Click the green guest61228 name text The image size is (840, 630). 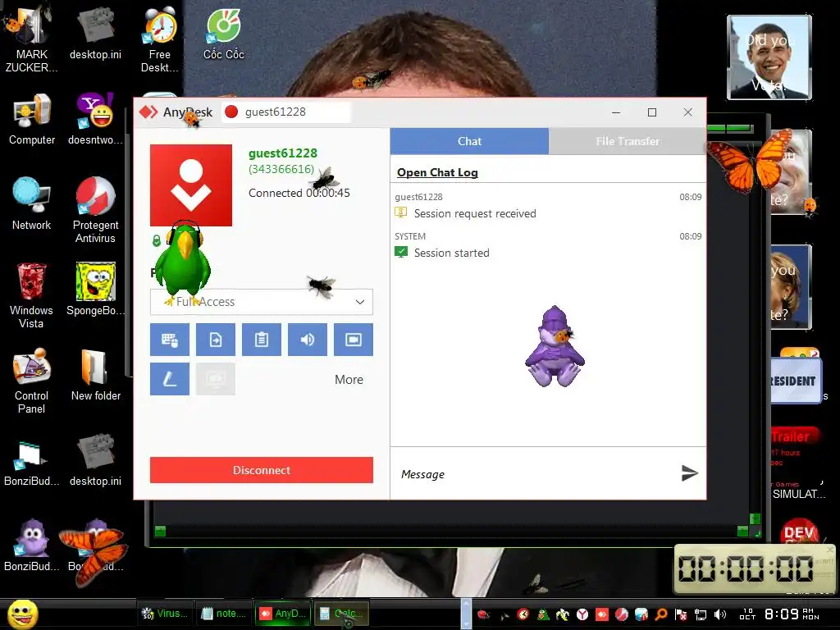pyautogui.click(x=283, y=153)
